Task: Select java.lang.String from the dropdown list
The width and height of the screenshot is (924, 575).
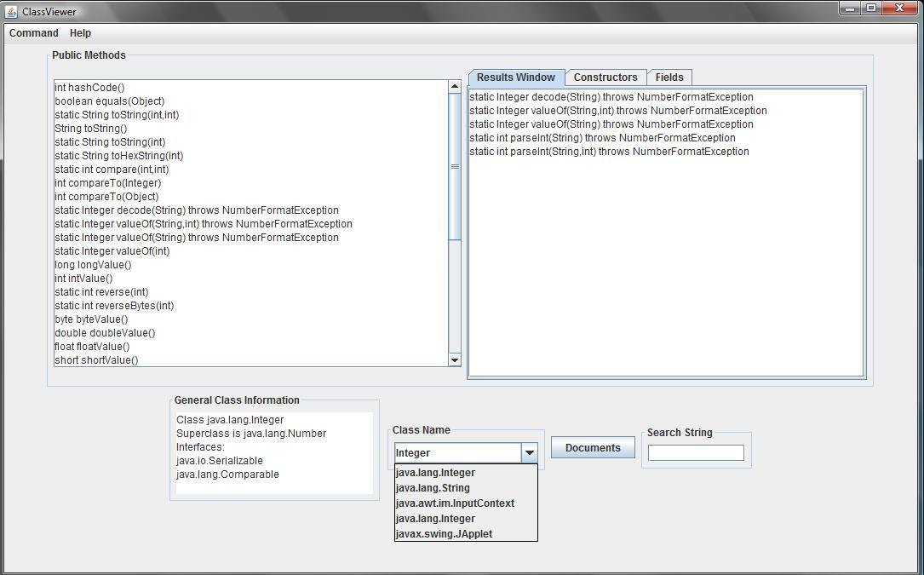Action: click(x=432, y=487)
